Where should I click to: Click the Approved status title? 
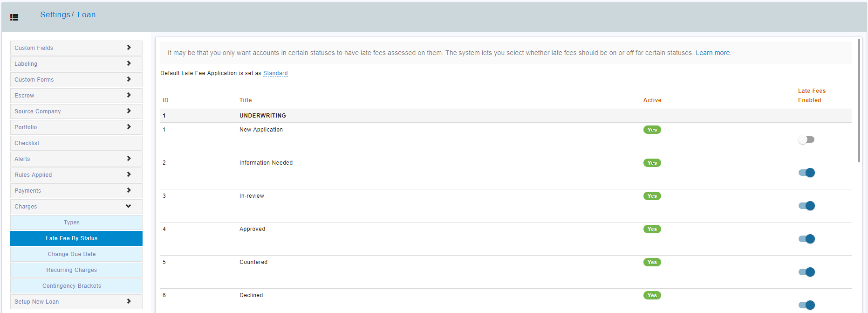[x=252, y=229]
